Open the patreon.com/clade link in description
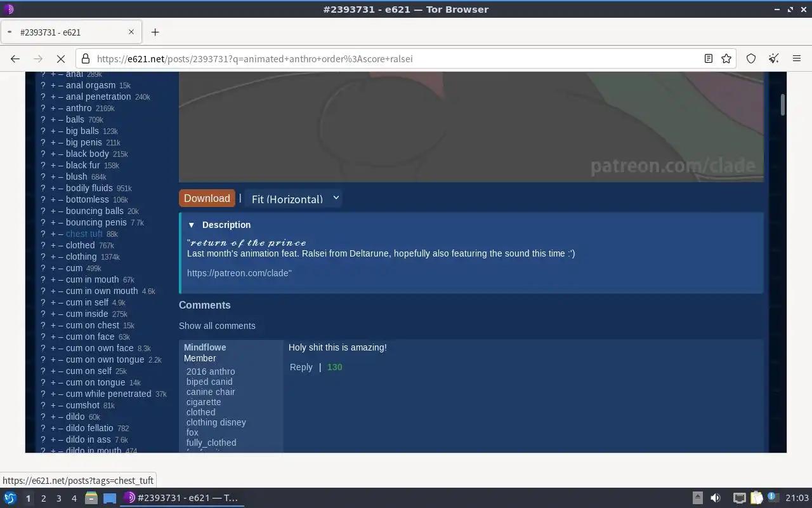Viewport: 812px width, 508px height. 238,273
